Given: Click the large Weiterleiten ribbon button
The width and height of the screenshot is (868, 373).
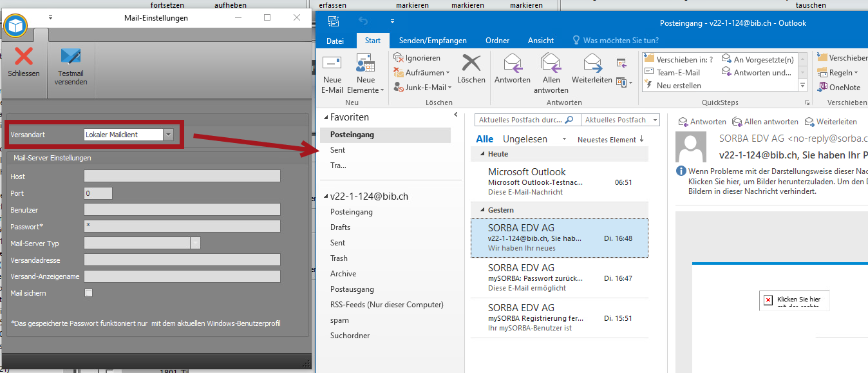Looking at the screenshot, I should 592,68.
